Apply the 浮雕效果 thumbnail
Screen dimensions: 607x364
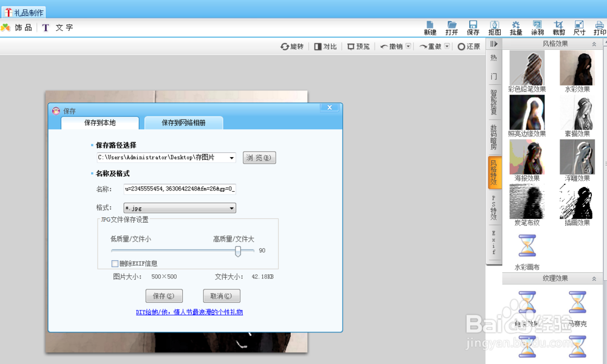pos(577,157)
